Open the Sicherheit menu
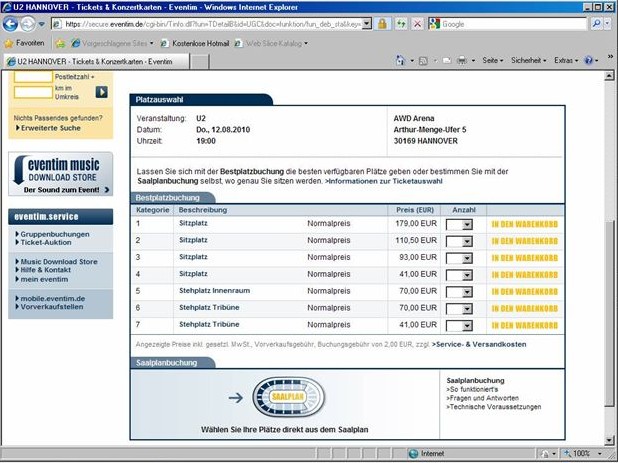618x463 pixels. [528, 60]
